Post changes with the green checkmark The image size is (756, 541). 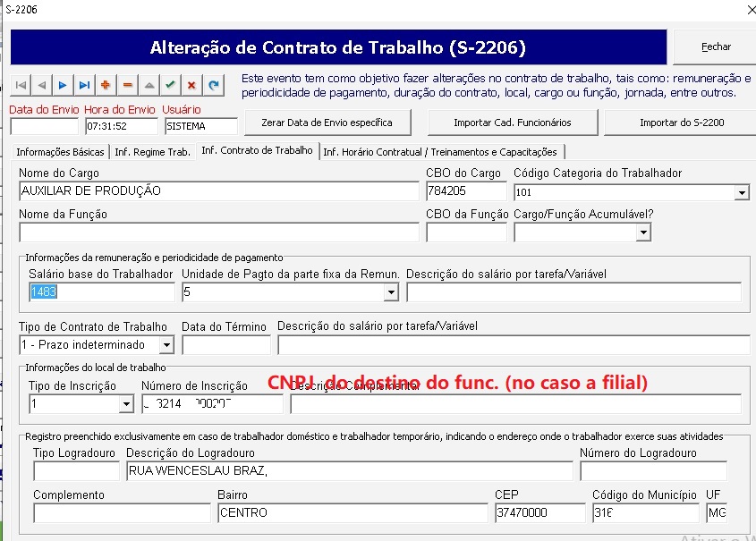pos(170,85)
